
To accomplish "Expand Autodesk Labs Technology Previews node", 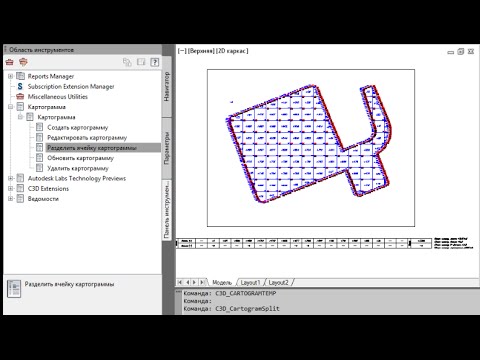I will click(x=10, y=178).
